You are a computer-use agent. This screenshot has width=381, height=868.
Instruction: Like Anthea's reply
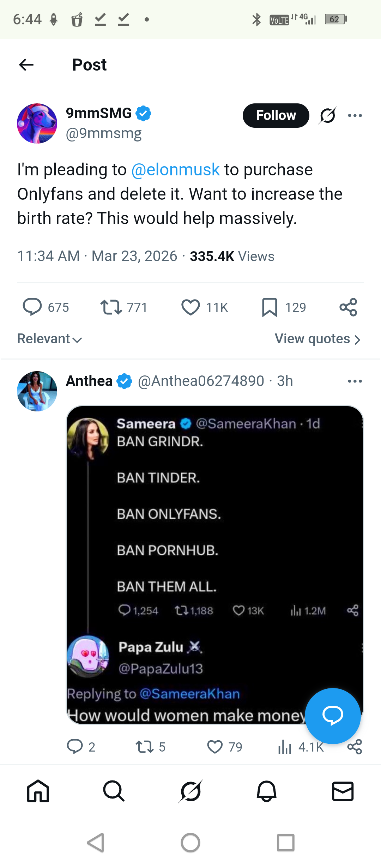tap(215, 747)
